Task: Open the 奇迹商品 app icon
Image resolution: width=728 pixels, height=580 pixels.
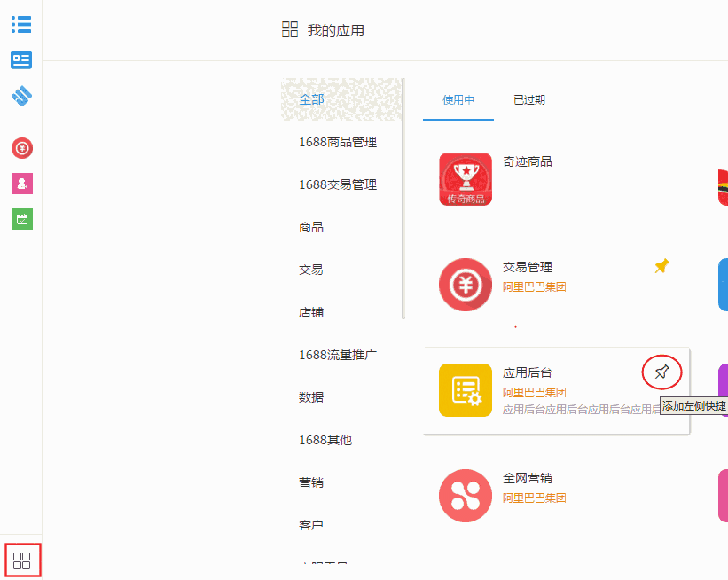Action: click(x=465, y=179)
